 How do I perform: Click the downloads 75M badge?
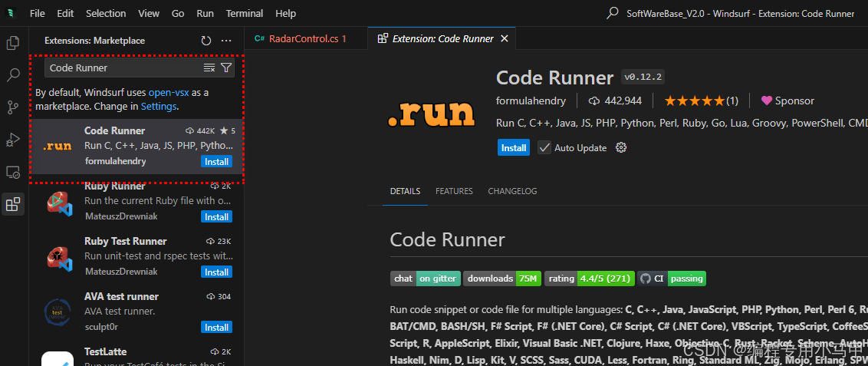tap(501, 279)
